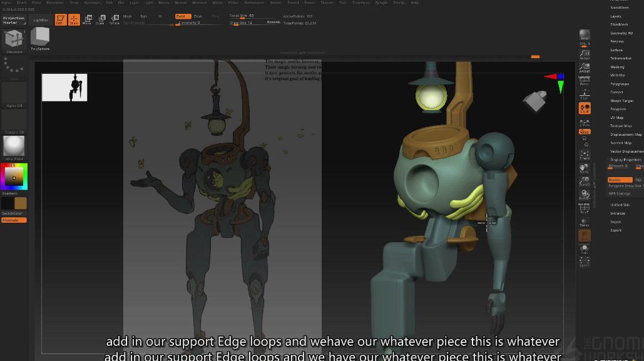
Task: Toggle the Zadd mode
Action: (183, 16)
